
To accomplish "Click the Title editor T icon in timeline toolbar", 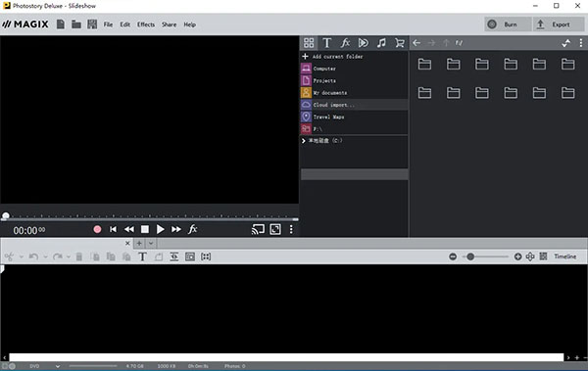I will 142,256.
